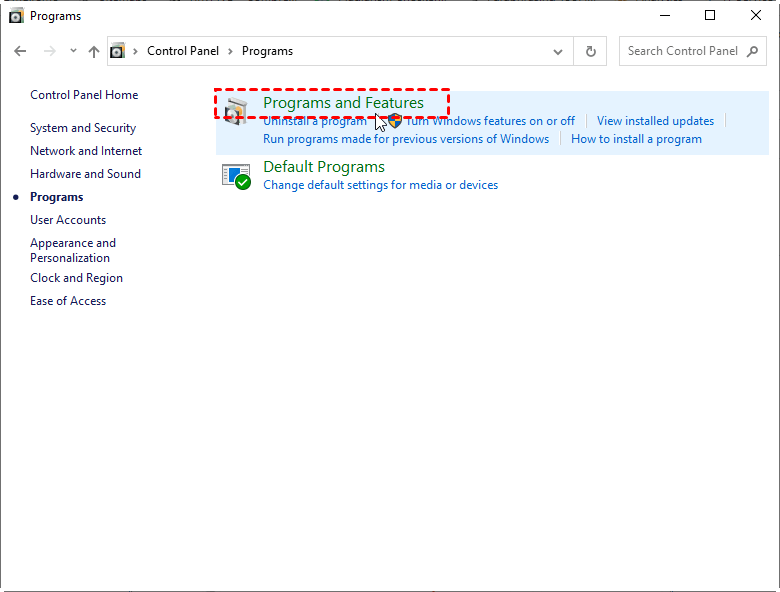Click View installed updates link
Viewport: 780px width, 592px height.
[655, 121]
